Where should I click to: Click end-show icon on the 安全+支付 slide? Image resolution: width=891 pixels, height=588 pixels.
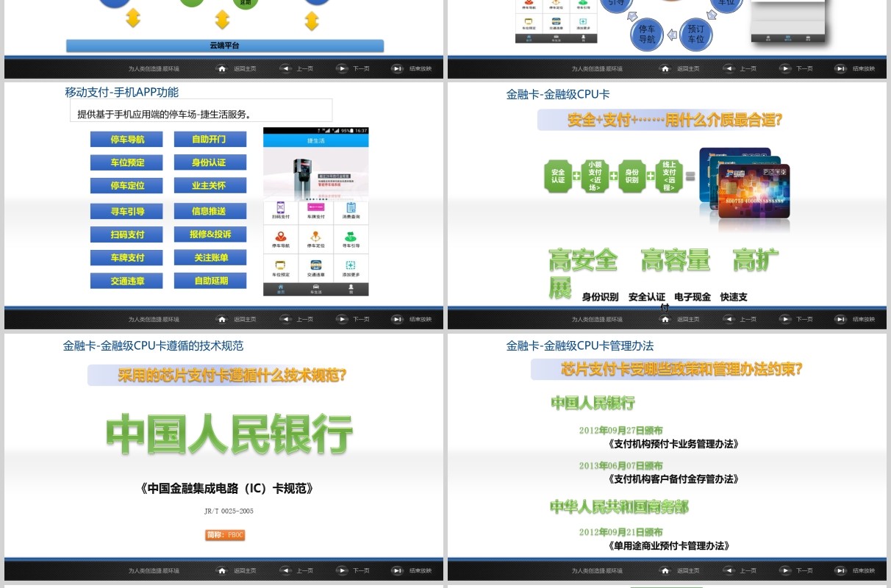(x=840, y=319)
